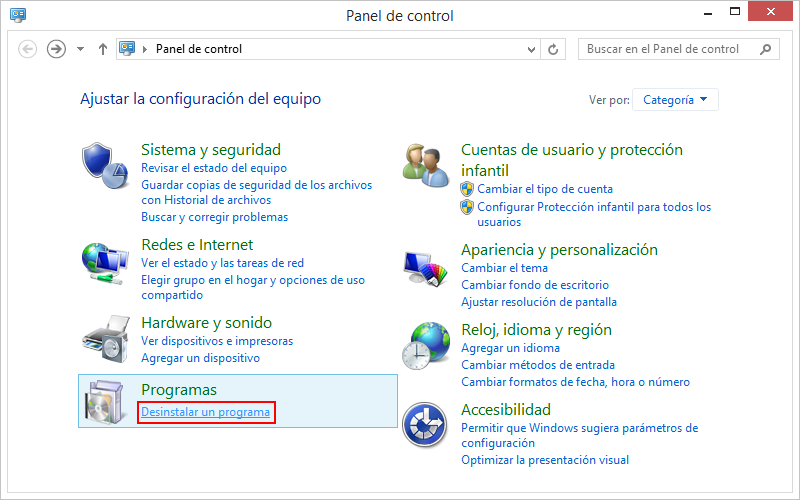Click Cambiar el tema

click(x=504, y=268)
